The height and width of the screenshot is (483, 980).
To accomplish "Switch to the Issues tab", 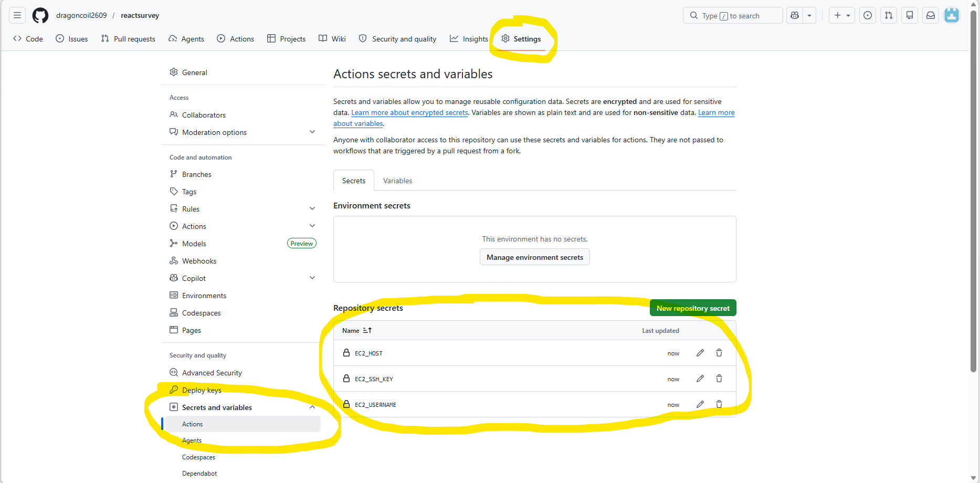I will pos(72,39).
